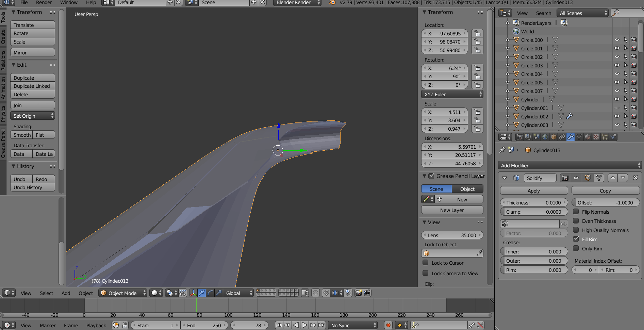Screen dimensions: 644x330
Task: Switch to the Create tool shelf tab
Action: click(3, 36)
